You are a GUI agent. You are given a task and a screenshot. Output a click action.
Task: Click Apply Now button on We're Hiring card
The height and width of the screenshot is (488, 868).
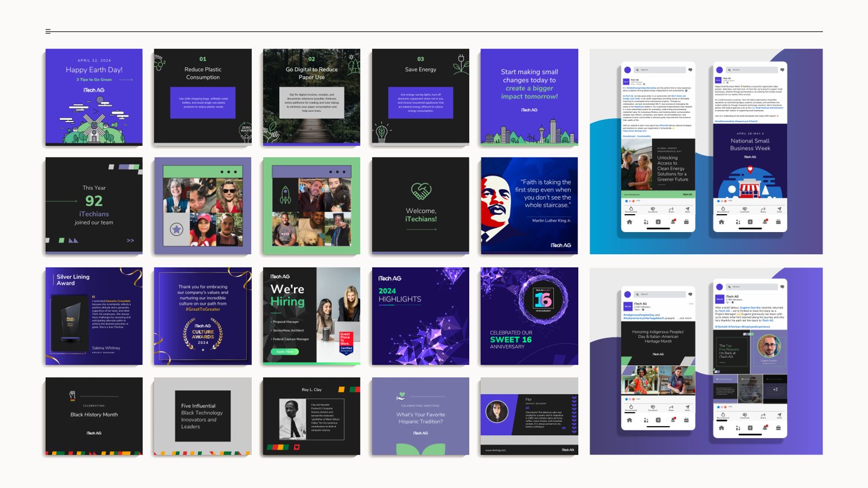(x=285, y=351)
